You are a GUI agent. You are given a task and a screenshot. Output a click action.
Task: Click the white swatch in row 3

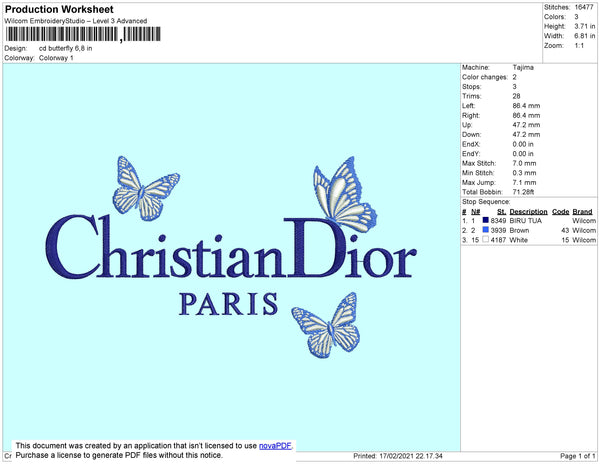(486, 239)
